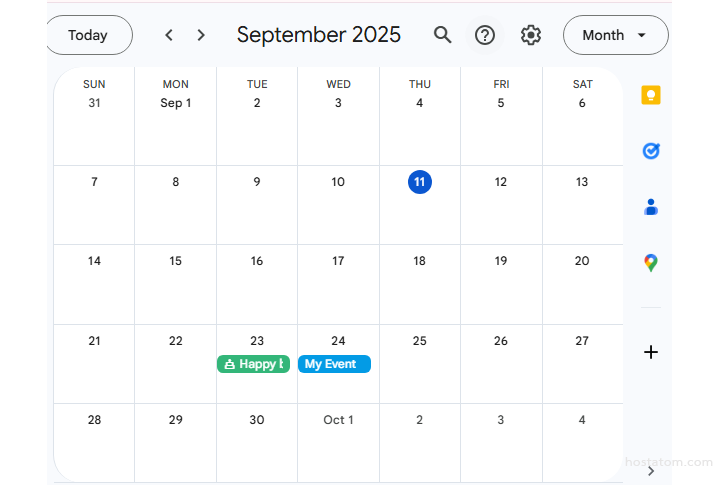Open Google Contacts side panel icon
This screenshot has height=485, width=720.
[x=651, y=207]
